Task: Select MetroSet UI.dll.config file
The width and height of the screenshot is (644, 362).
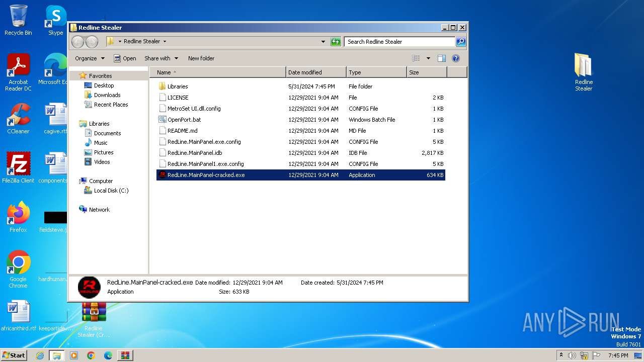Action: 301,109
